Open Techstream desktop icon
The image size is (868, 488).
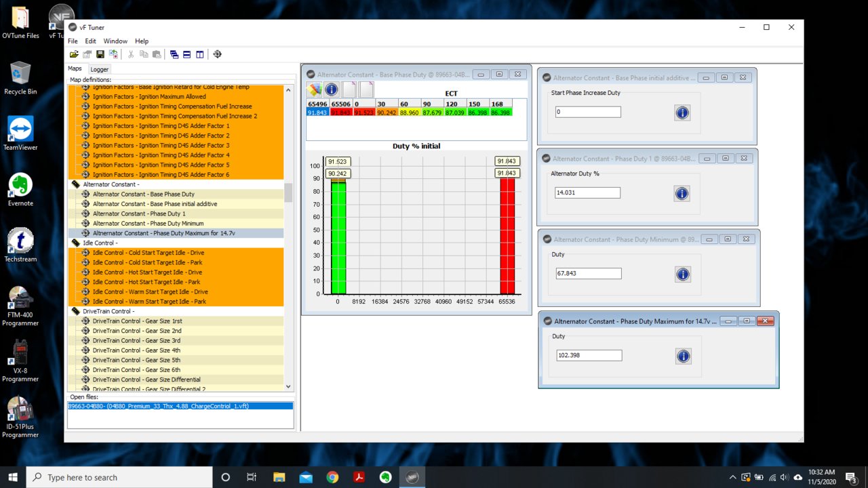coord(20,245)
